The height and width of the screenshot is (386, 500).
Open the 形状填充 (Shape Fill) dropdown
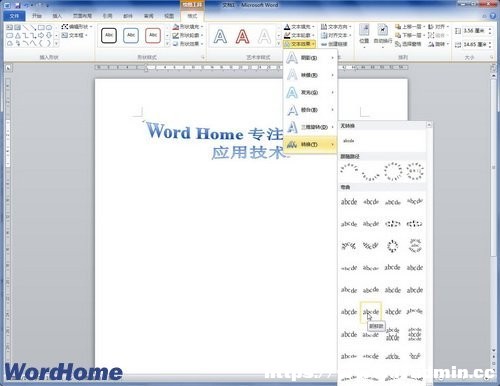tap(188, 27)
